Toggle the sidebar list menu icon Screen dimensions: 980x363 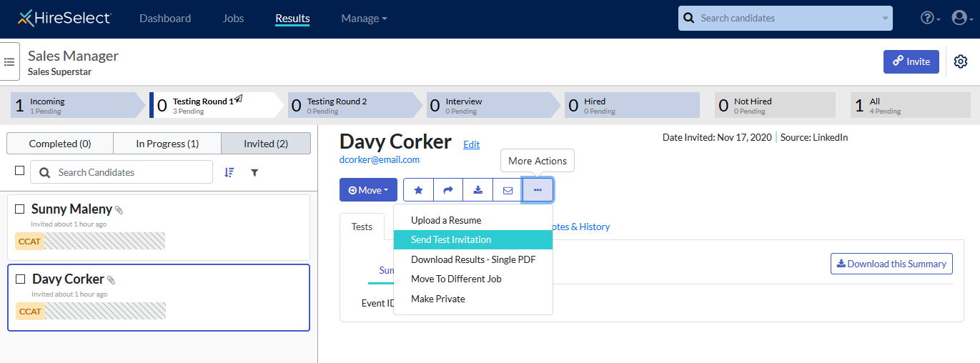pyautogui.click(x=9, y=61)
